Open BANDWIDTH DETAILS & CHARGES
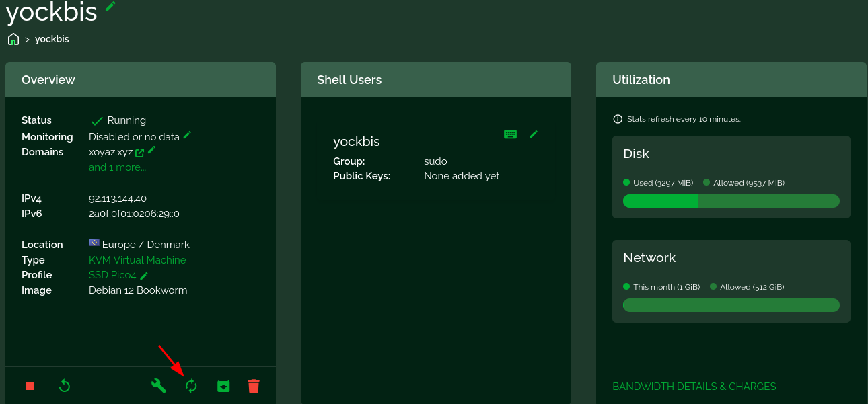The image size is (868, 404). click(694, 387)
